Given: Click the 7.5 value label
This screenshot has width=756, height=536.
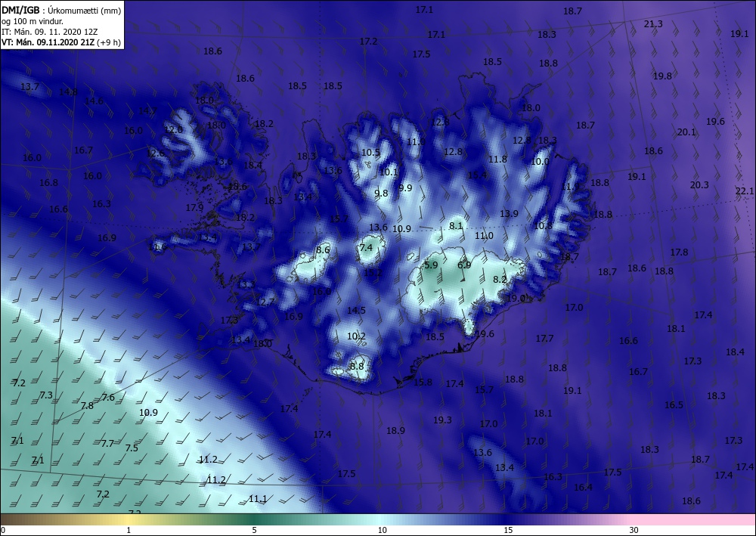Looking at the screenshot, I should point(132,448).
